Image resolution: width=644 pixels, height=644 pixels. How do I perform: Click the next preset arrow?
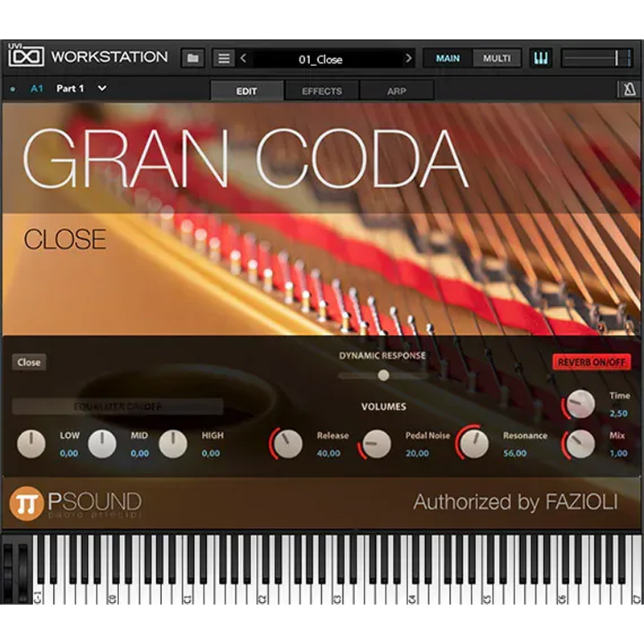pyautogui.click(x=409, y=57)
